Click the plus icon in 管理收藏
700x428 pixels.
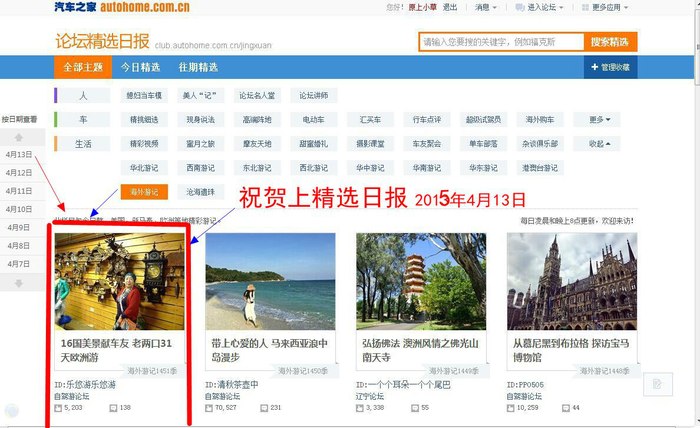592,67
